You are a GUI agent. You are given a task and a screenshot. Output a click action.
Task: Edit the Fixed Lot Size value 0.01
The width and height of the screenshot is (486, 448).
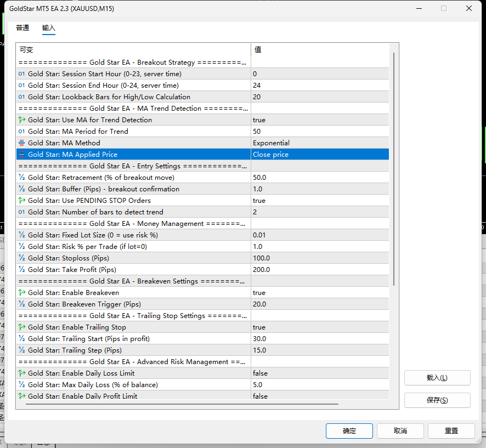pyautogui.click(x=320, y=235)
